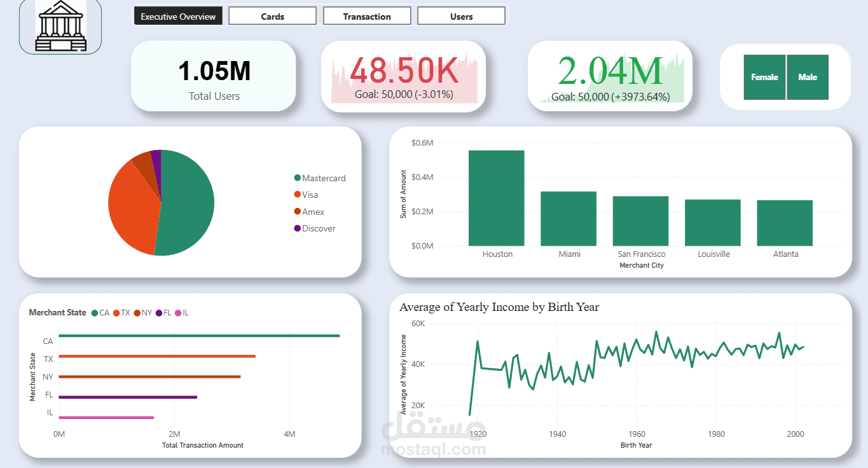Click the Discover legend entry
Screen dimensions: 868x468
click(317, 228)
